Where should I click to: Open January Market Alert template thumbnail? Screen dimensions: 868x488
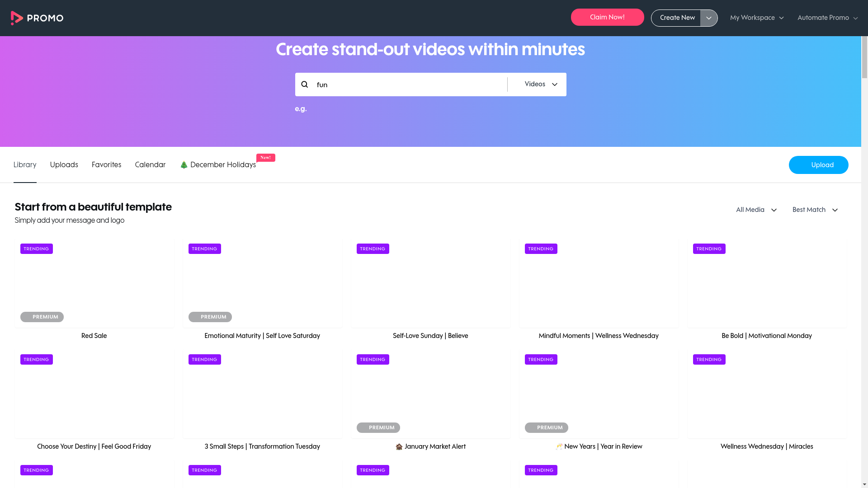(430, 394)
